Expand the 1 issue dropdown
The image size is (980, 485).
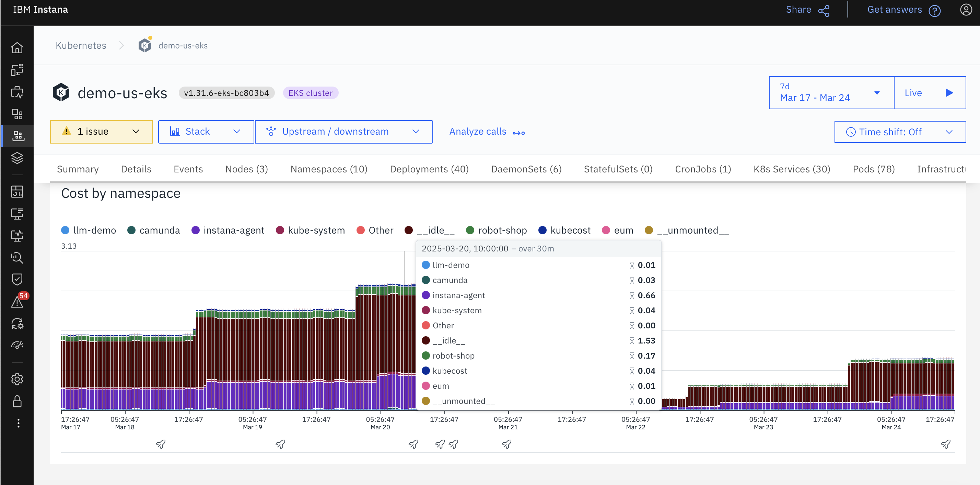pos(101,131)
